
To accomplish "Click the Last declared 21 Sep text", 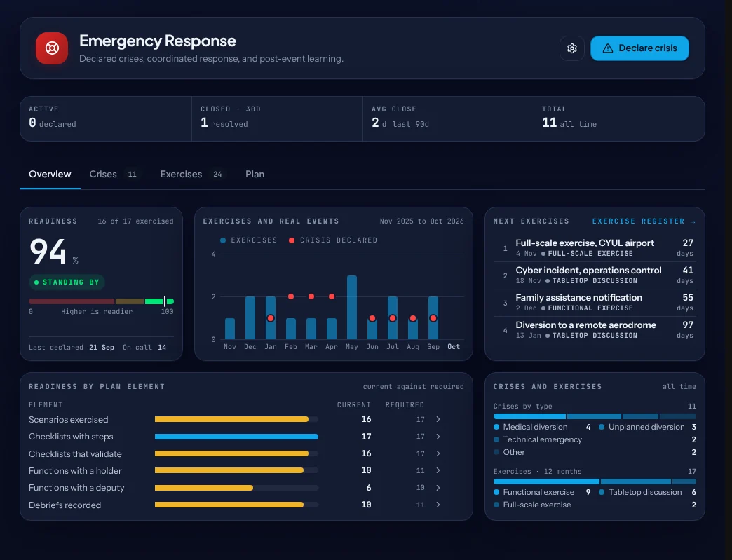I will pos(72,347).
